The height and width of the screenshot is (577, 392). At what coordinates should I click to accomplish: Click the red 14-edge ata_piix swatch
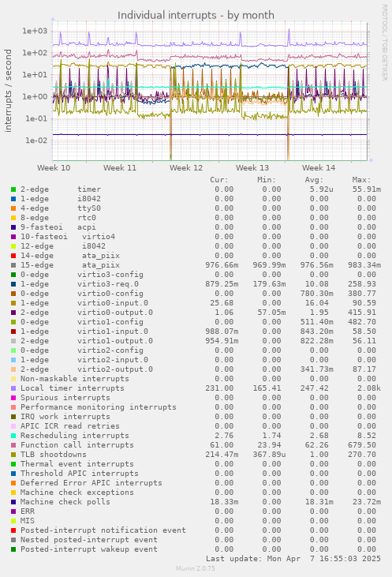click(x=13, y=256)
